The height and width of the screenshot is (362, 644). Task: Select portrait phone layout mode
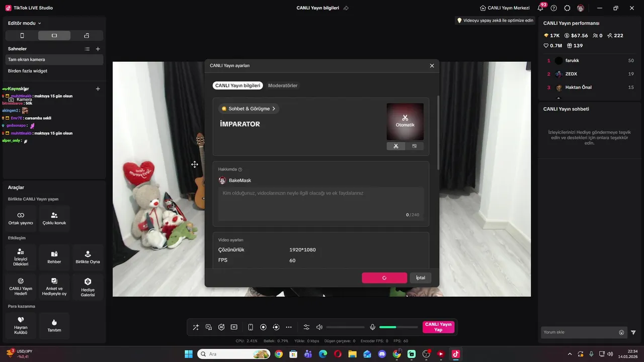click(x=22, y=36)
